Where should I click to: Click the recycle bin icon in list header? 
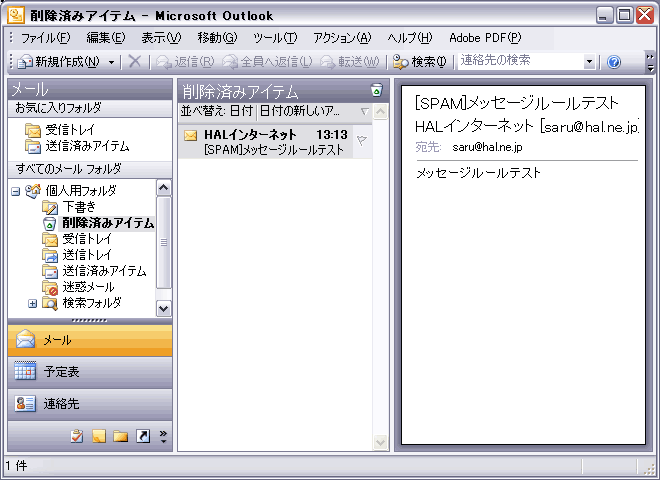tap(377, 90)
